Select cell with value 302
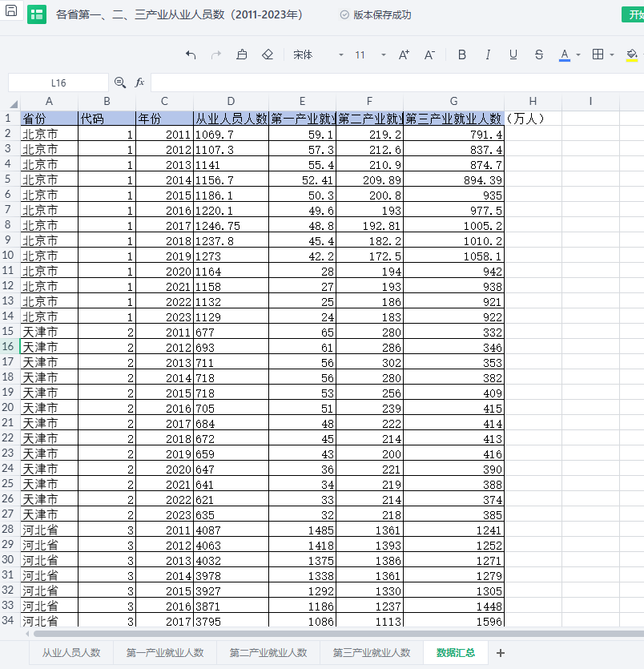Image resolution: width=644 pixels, height=669 pixels. (x=370, y=363)
